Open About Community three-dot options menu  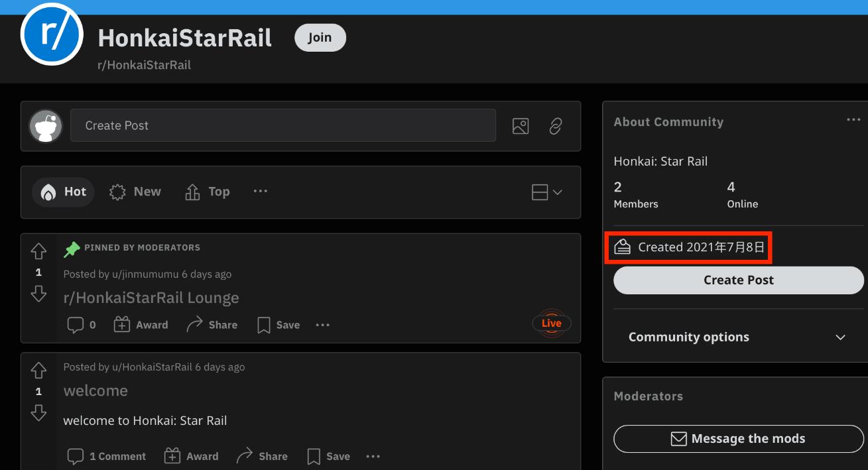coord(853,120)
